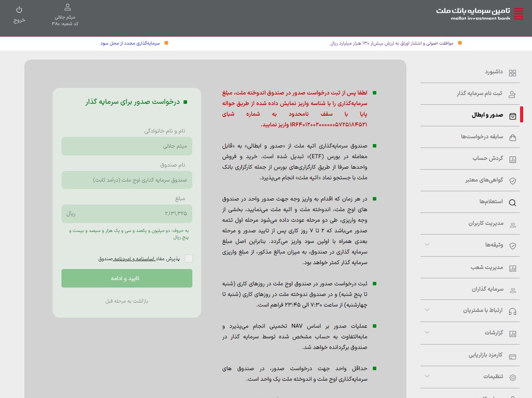Image resolution: width=532 pixels, height=398 pixels.
Task: Expand the ارتباط با مشتریان chevron
Action: 427,310
